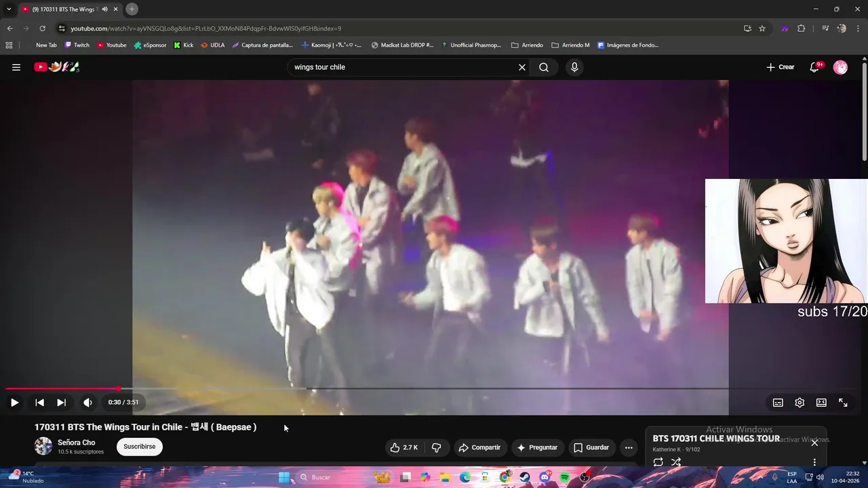Open Spotify from the taskbar
This screenshot has width=868, height=488.
[x=565, y=477]
